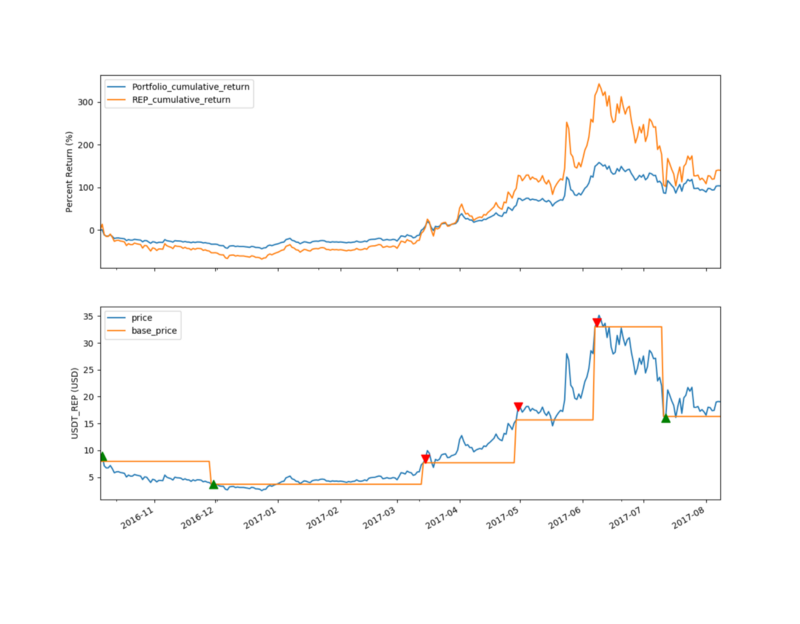This screenshot has width=800, height=624.
Task: Click the green buy marker in mid-July 2017
Action: (x=666, y=417)
